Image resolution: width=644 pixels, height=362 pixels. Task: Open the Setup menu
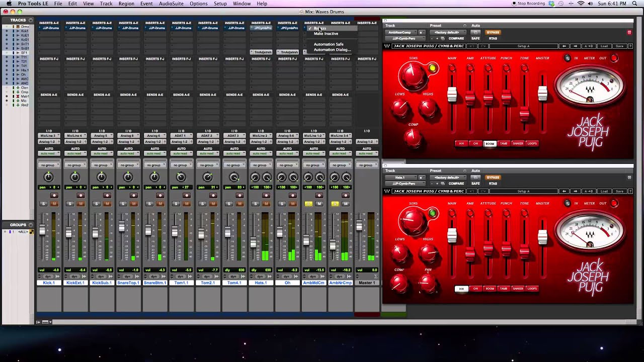click(x=220, y=4)
